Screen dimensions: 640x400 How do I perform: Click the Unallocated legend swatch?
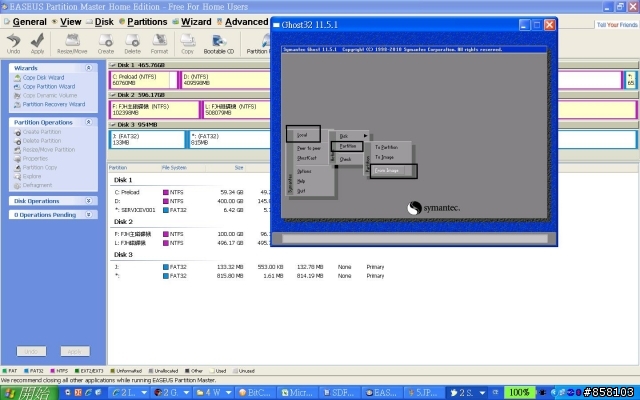[151, 371]
